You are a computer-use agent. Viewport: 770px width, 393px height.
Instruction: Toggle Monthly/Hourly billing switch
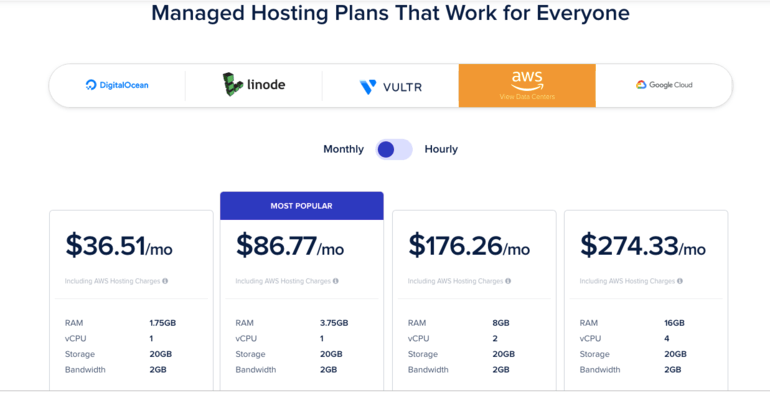(394, 149)
